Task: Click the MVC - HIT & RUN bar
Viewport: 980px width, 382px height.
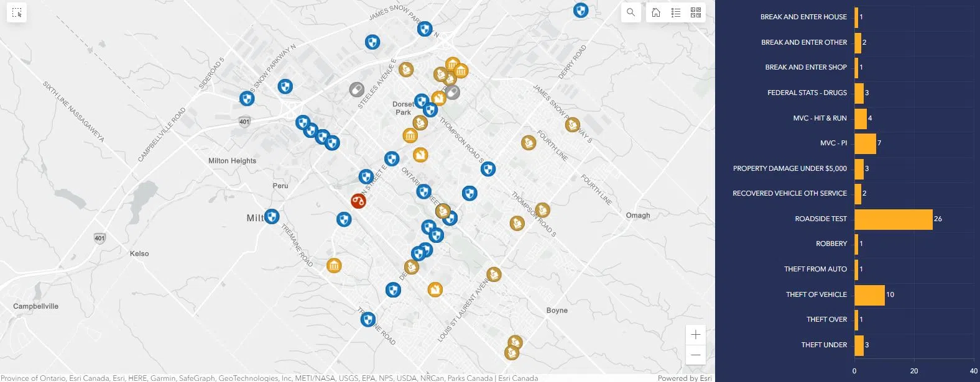Action: 861,119
